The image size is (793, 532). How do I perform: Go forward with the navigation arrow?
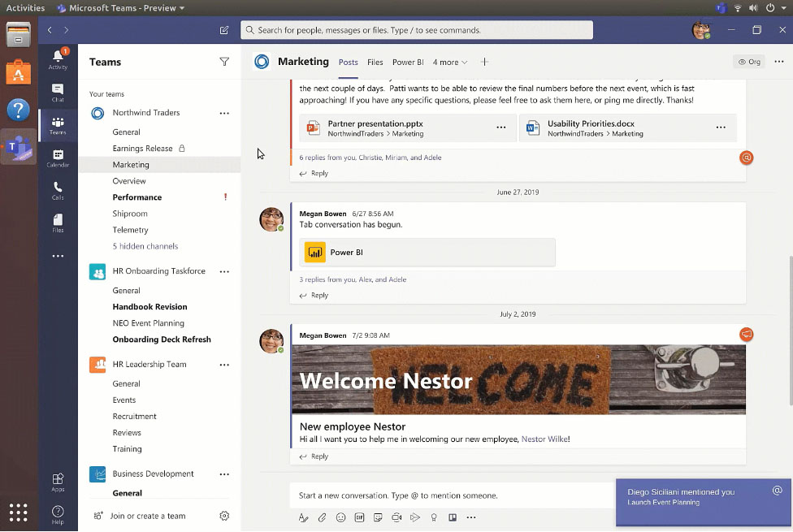click(x=66, y=30)
